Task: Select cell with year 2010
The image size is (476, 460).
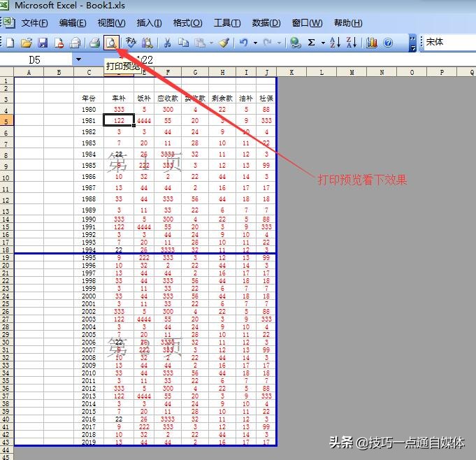Action: [89, 373]
